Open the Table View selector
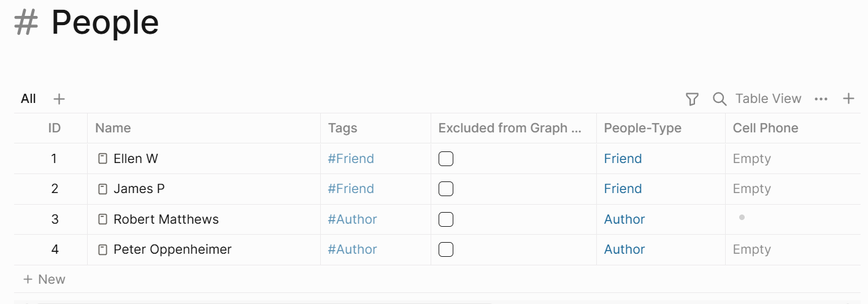 coord(769,99)
